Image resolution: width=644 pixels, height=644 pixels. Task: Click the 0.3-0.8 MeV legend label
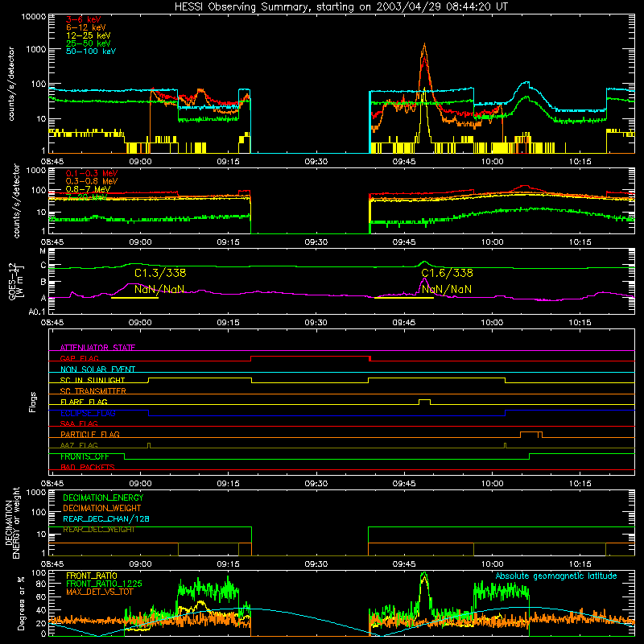tap(92, 181)
